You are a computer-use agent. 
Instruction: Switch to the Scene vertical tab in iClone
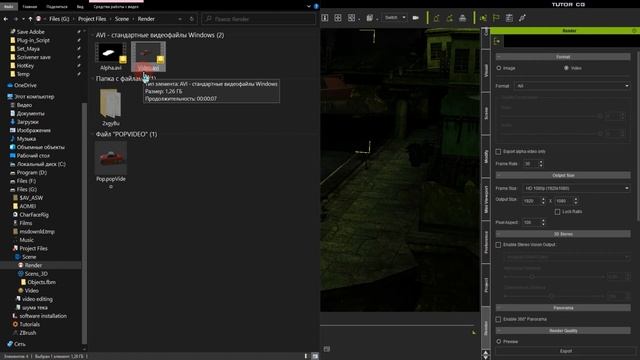click(486, 113)
